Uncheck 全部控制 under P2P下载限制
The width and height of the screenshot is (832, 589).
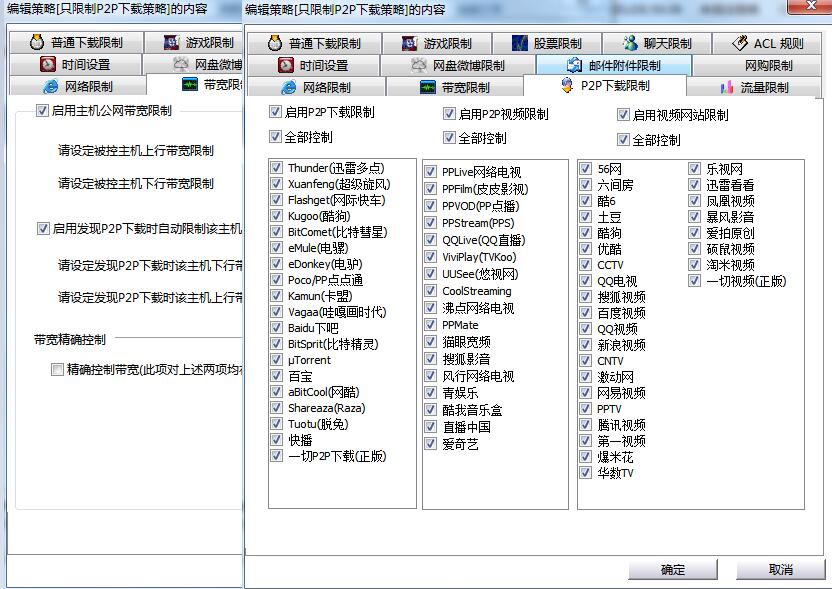pyautogui.click(x=275, y=136)
